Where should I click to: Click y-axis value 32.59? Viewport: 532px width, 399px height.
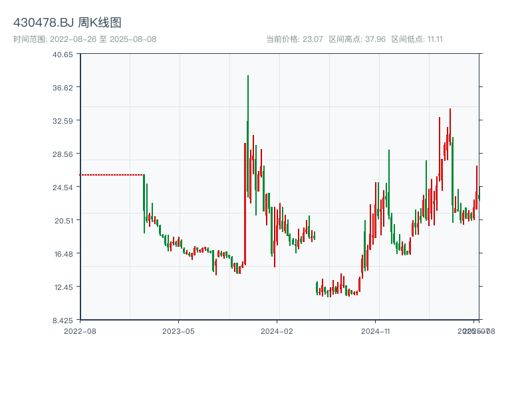pos(63,121)
